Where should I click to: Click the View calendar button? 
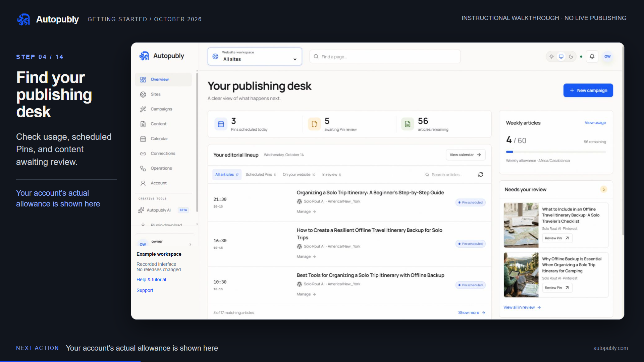coord(465,155)
